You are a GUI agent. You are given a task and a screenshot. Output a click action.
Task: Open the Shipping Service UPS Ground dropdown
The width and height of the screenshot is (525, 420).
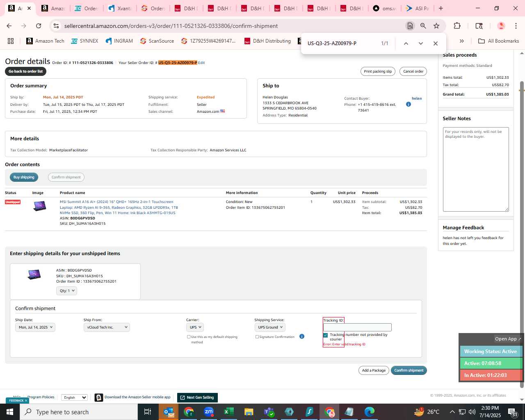[x=270, y=327]
